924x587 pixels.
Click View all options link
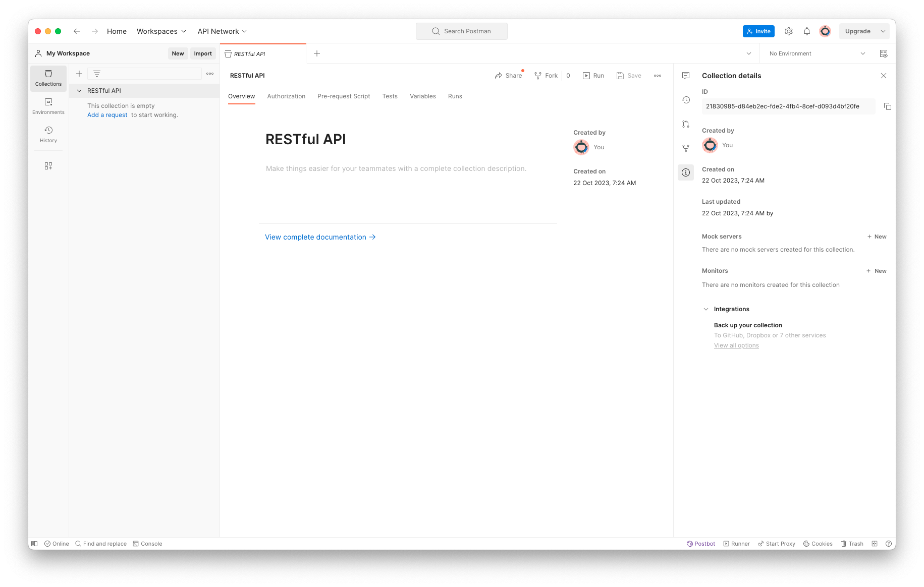(x=736, y=345)
